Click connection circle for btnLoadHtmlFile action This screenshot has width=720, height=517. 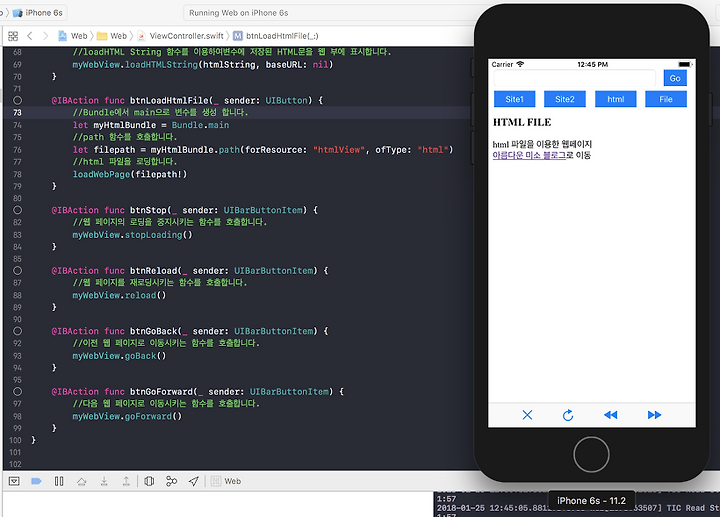(17, 100)
